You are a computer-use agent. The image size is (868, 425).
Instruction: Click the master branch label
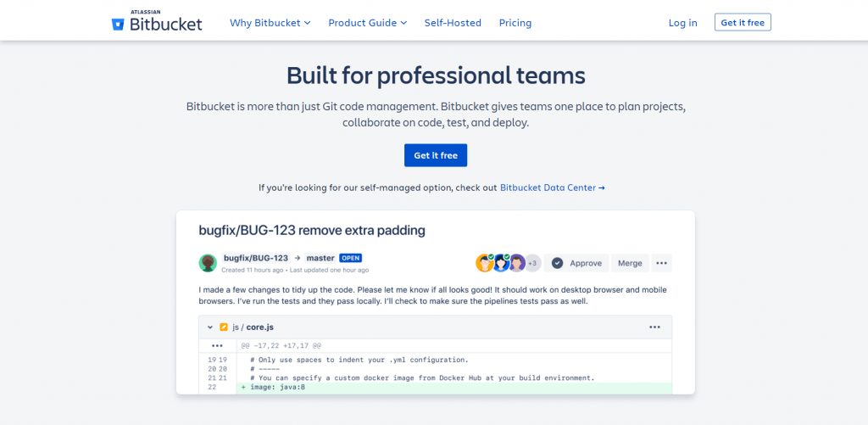[x=320, y=258]
